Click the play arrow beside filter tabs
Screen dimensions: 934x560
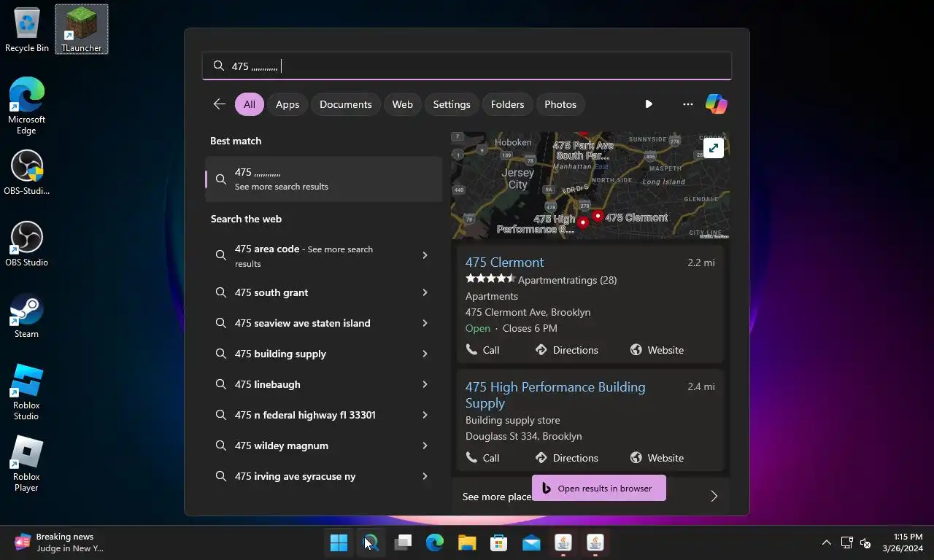(649, 104)
